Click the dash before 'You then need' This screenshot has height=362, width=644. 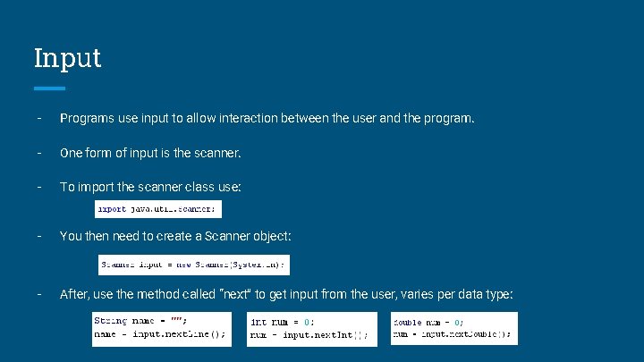(39, 236)
